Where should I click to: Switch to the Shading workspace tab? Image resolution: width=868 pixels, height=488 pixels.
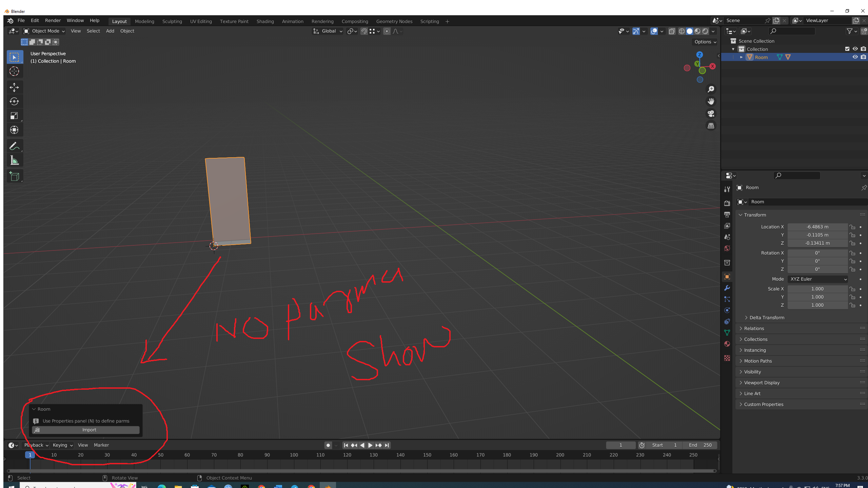[x=265, y=21]
